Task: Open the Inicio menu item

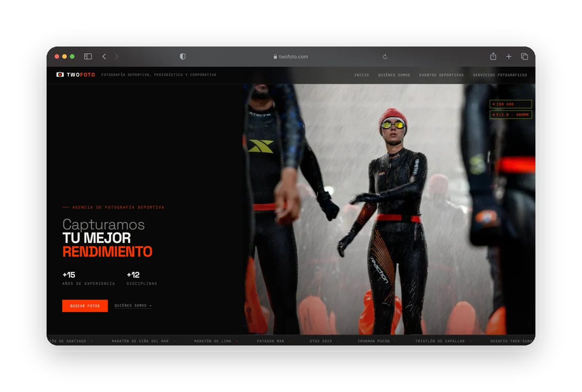Action: 361,75
